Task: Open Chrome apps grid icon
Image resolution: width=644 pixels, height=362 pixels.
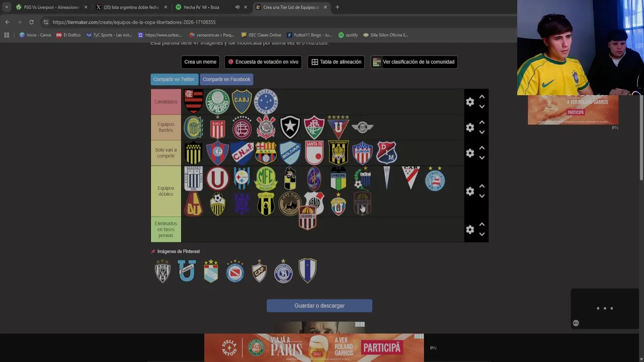Action: 7,35
